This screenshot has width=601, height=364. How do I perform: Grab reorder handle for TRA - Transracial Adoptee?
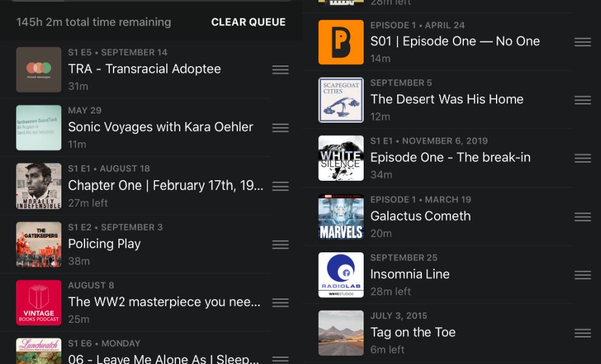tap(280, 70)
